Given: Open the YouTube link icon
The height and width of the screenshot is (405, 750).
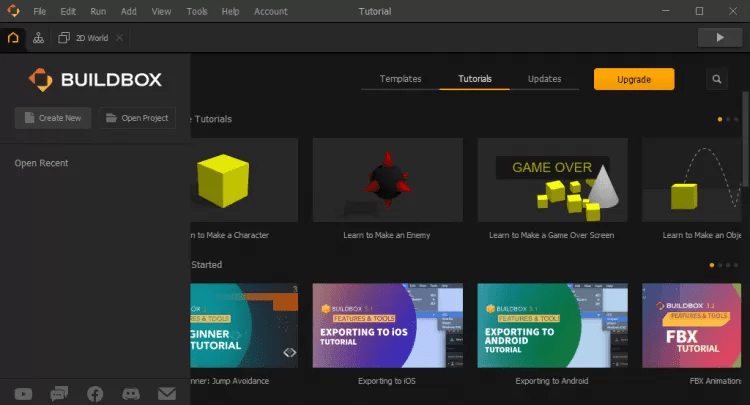Looking at the screenshot, I should [23, 394].
